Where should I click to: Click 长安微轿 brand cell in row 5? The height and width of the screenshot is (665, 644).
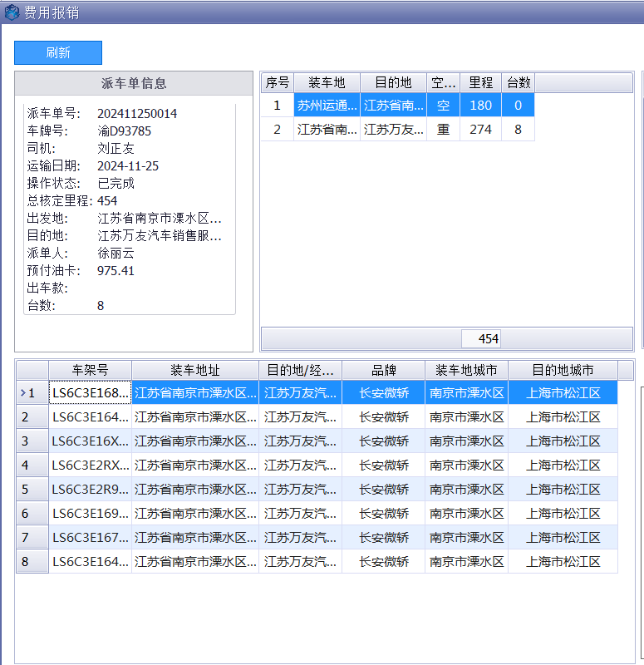pos(383,490)
